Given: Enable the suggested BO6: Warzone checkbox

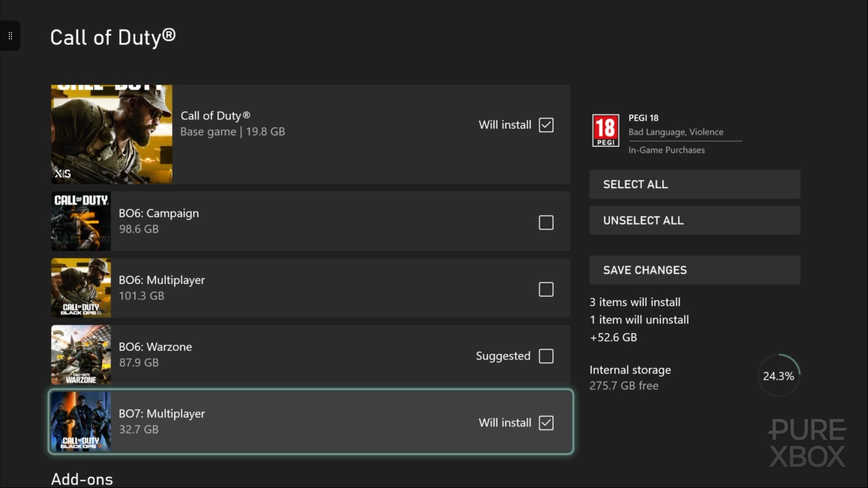Looking at the screenshot, I should (546, 356).
